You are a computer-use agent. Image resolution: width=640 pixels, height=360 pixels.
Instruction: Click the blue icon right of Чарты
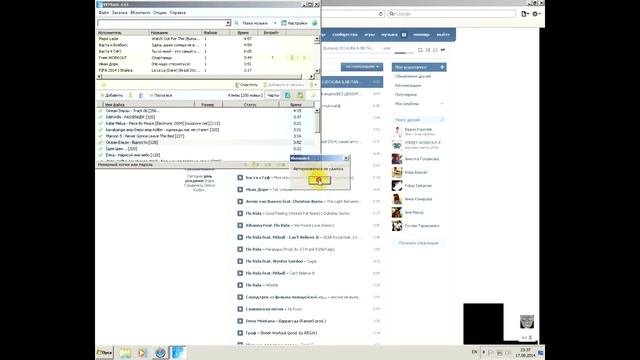click(x=288, y=96)
